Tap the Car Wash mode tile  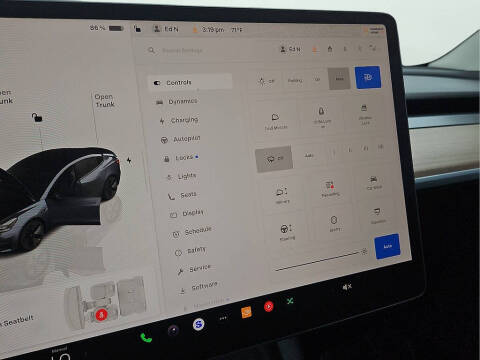[x=374, y=183]
